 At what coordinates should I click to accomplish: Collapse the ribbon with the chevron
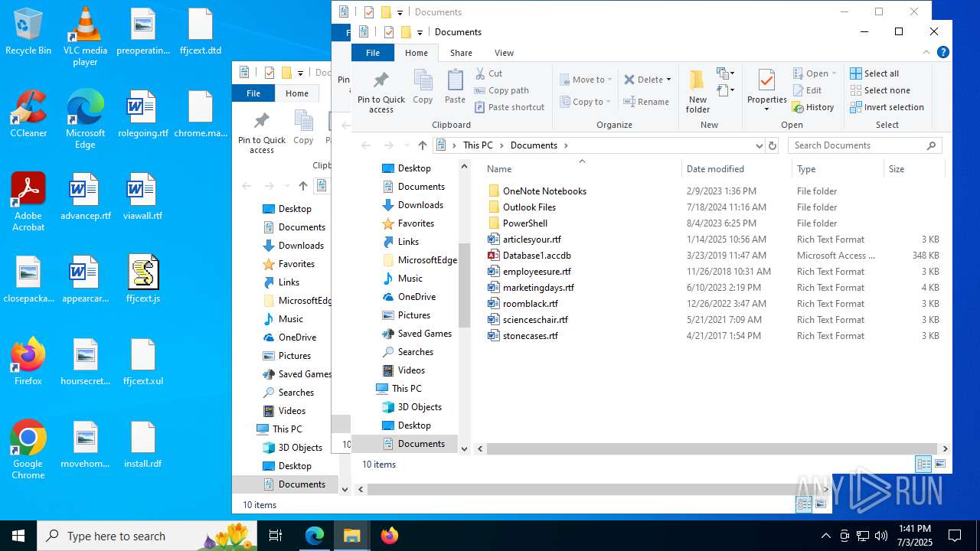(926, 52)
